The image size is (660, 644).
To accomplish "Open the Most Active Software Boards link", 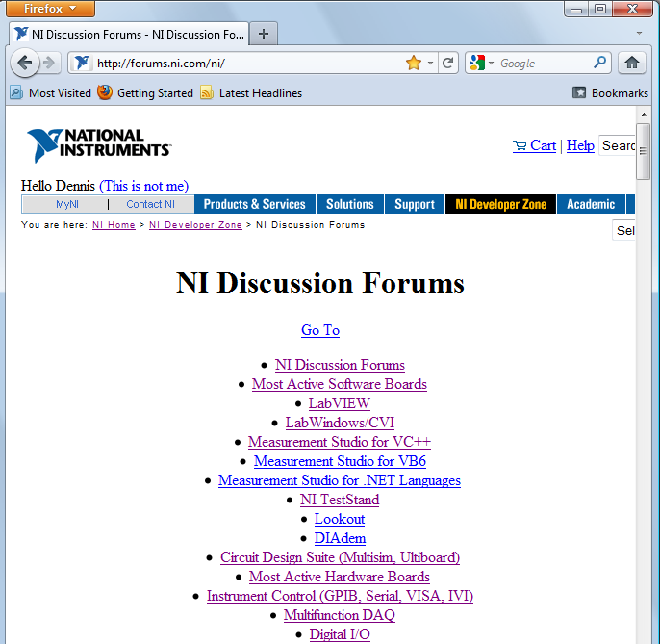I will pyautogui.click(x=340, y=384).
